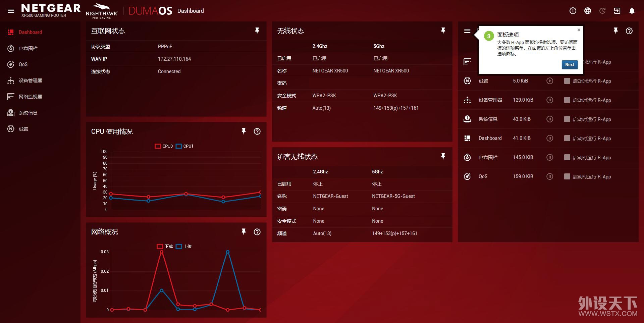The width and height of the screenshot is (644, 323).
Task: Pin the 网络概况 panel
Action: (x=244, y=232)
